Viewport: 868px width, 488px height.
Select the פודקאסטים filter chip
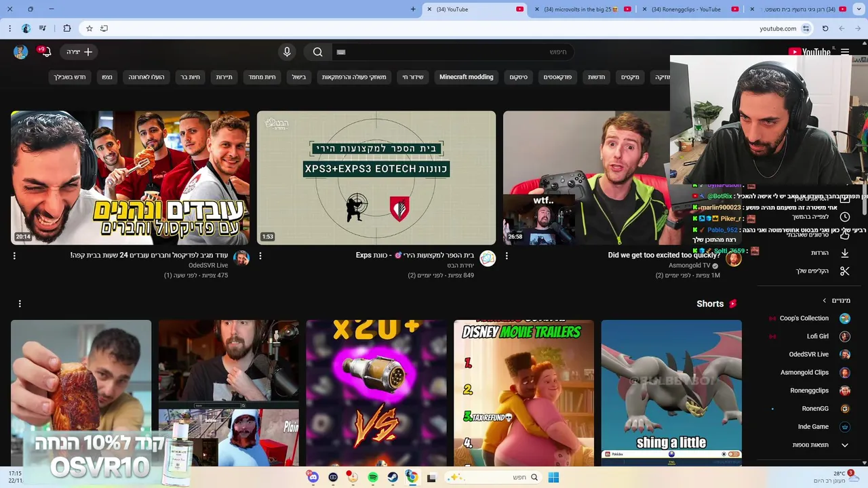pyautogui.click(x=557, y=77)
